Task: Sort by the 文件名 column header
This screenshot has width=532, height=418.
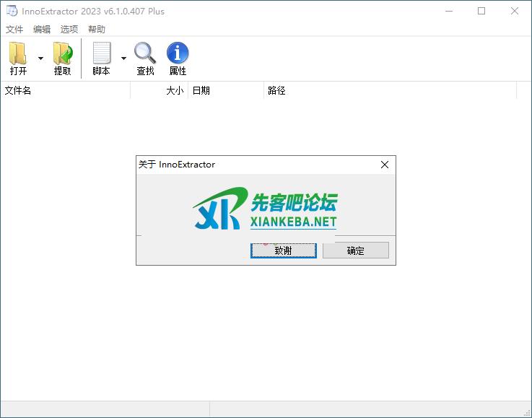Action: click(x=65, y=91)
